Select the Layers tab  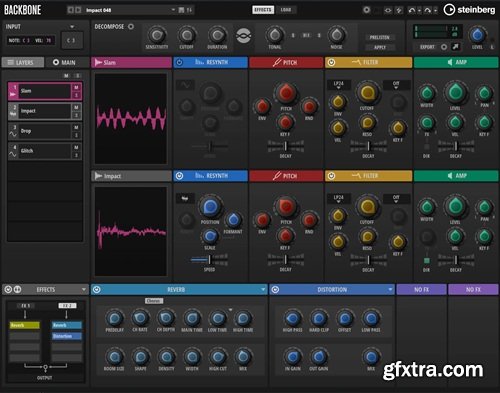coord(22,62)
